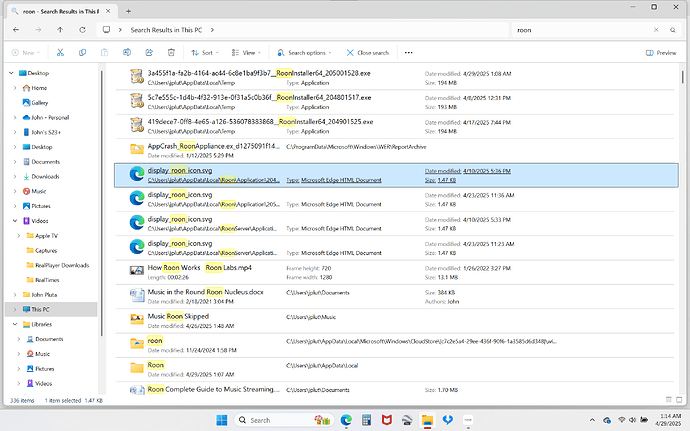Image resolution: width=690 pixels, height=431 pixels.
Task: Click the roon search input field
Action: tap(581, 30)
